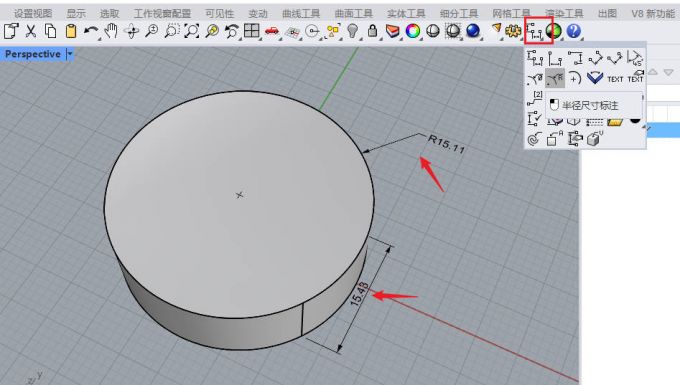This screenshot has height=385, width=680.
Task: Click the Undo arrow icon
Action: pos(91,31)
